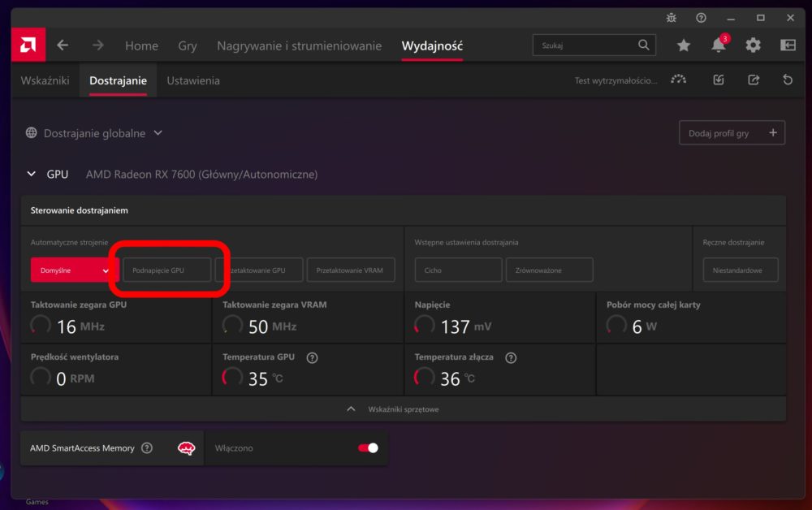
Task: Select Przetaktowanie VRAM preset
Action: [351, 270]
